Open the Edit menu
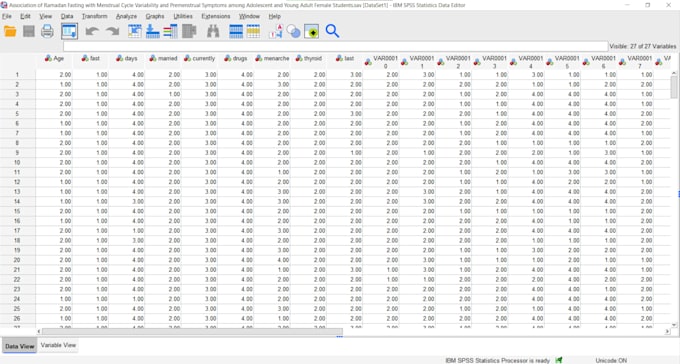The width and height of the screenshot is (680, 364). pos(25,16)
